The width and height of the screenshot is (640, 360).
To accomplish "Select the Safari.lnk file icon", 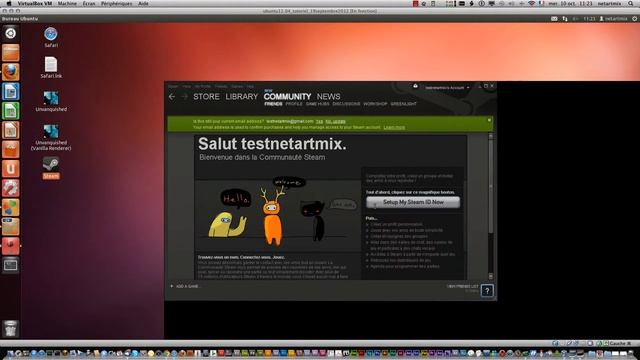I will [51, 67].
